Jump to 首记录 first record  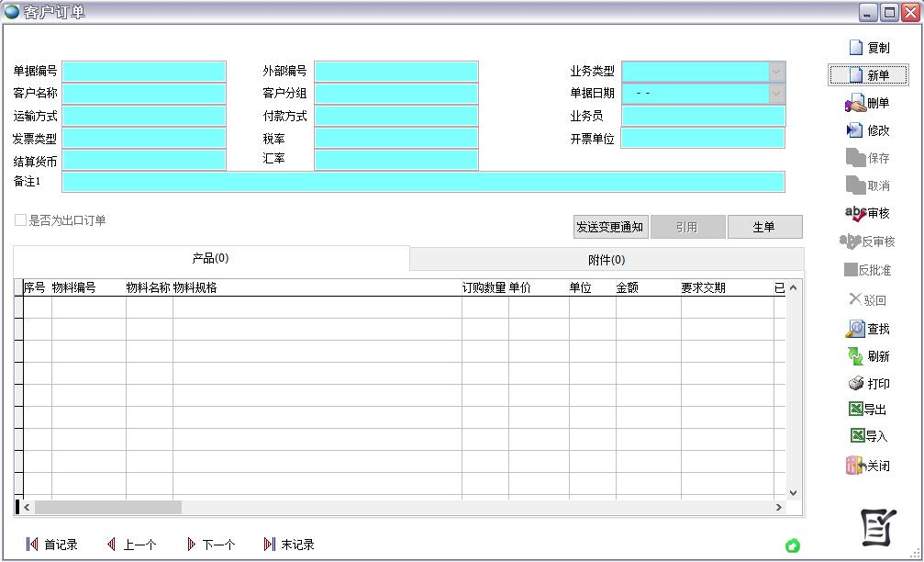click(x=51, y=545)
